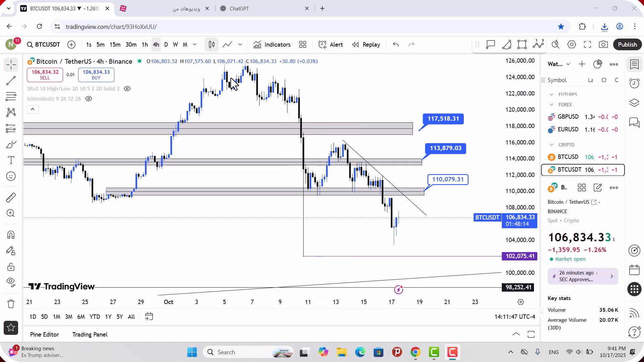Open the Indicators dialog
Screen dimensions: 644x362
[272, 45]
